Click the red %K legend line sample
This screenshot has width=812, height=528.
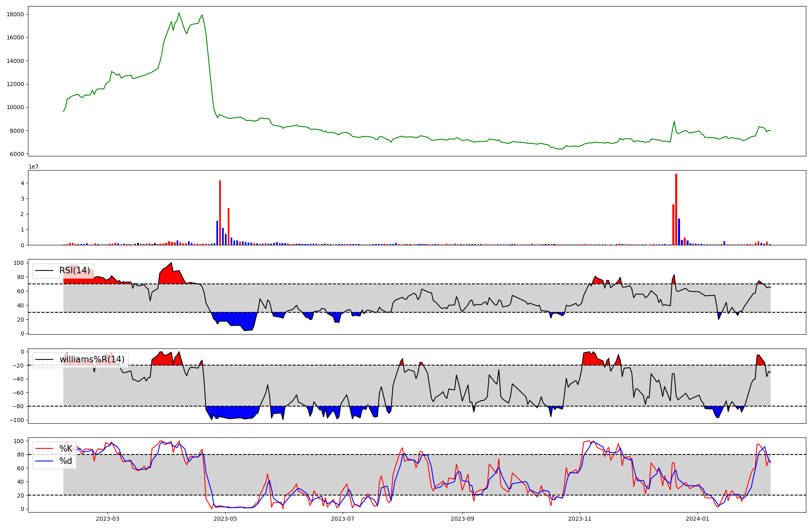point(45,449)
